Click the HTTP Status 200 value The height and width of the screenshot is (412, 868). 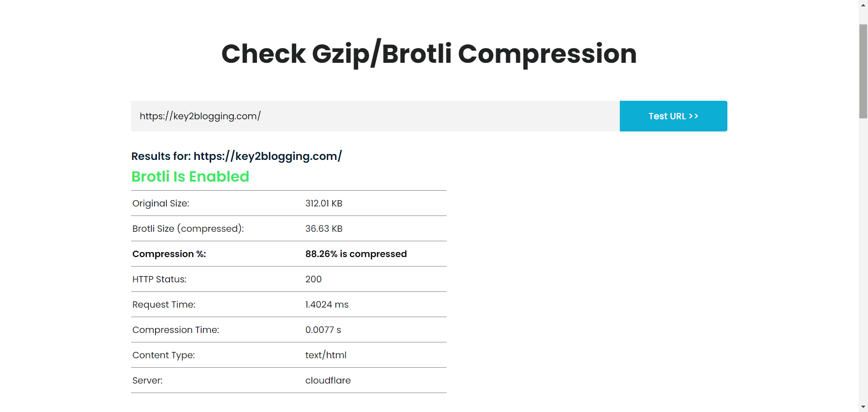click(x=313, y=279)
